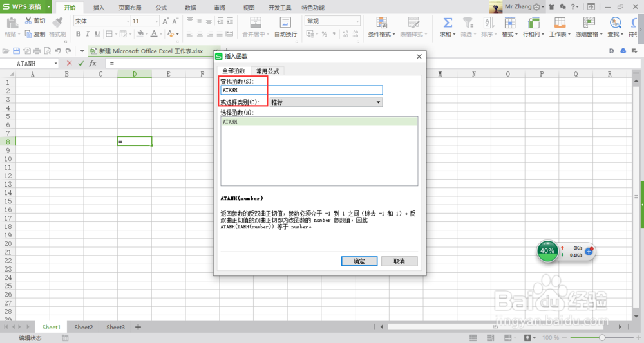Click the Save icon in quick toolbar
The image size is (644, 343).
pos(17,51)
